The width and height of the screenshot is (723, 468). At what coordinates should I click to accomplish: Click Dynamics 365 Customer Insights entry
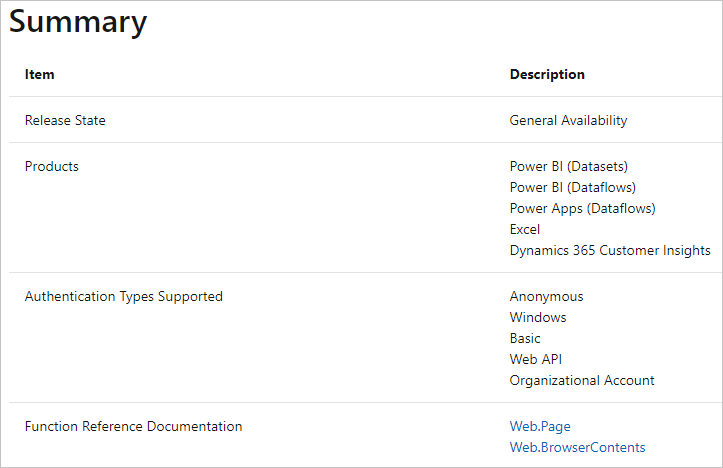(x=610, y=250)
